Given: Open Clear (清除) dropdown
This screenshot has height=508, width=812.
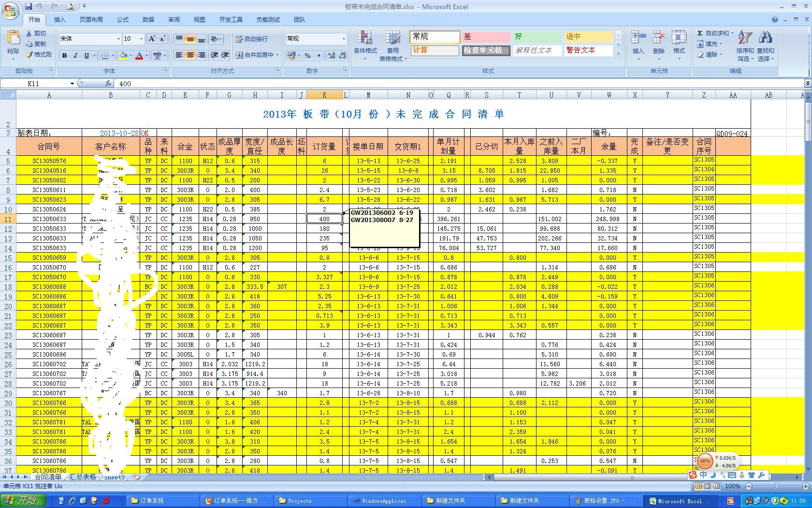Looking at the screenshot, I should [710, 55].
